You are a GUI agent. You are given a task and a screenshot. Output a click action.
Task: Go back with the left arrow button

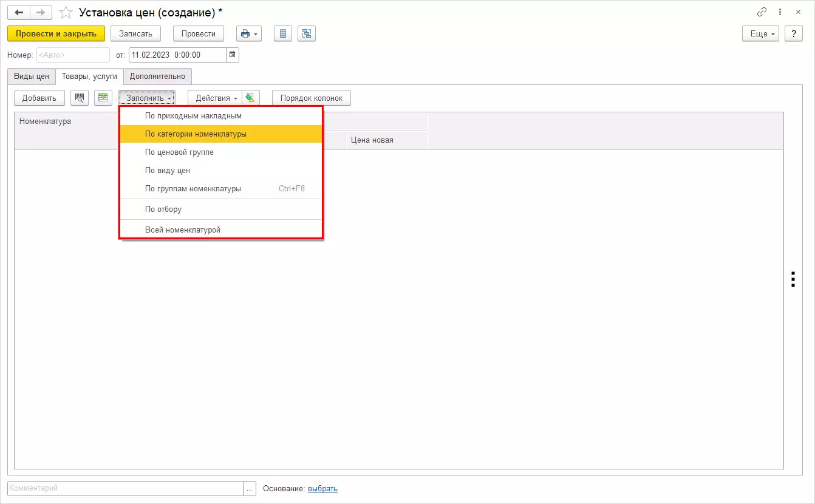19,12
